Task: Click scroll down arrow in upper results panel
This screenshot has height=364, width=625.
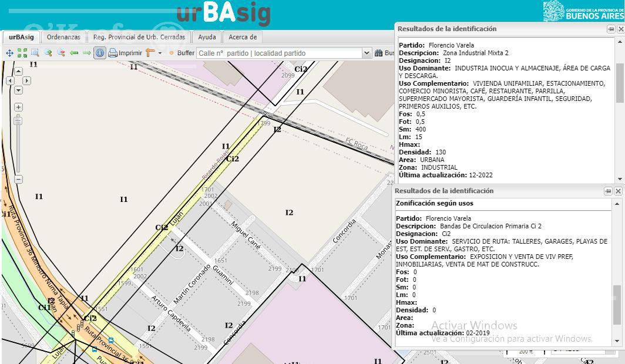Action: (x=620, y=179)
